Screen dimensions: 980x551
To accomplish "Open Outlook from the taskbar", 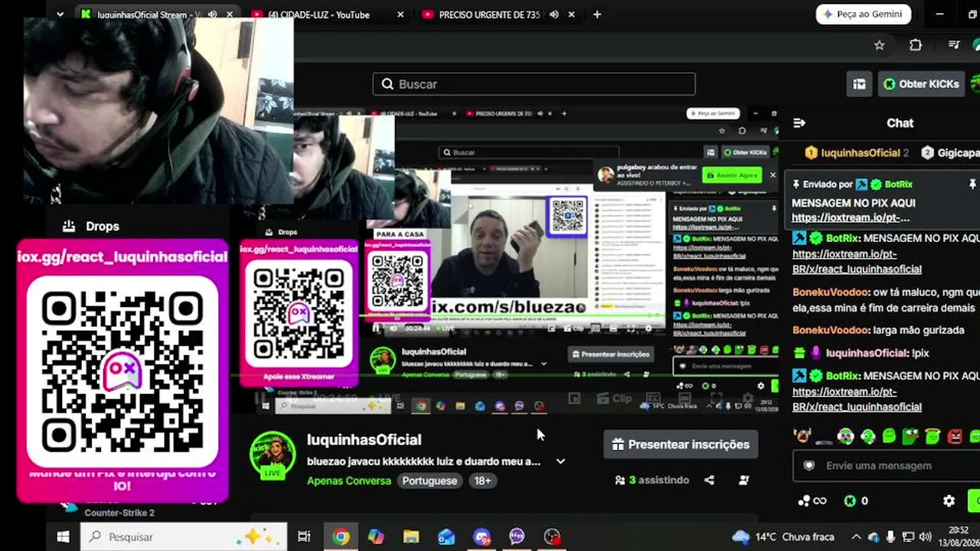I will 446,537.
